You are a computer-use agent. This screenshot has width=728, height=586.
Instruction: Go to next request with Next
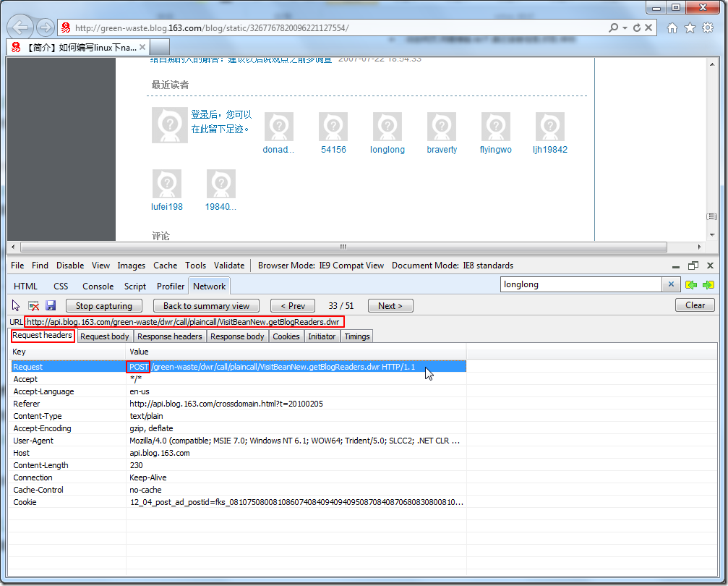tap(390, 306)
